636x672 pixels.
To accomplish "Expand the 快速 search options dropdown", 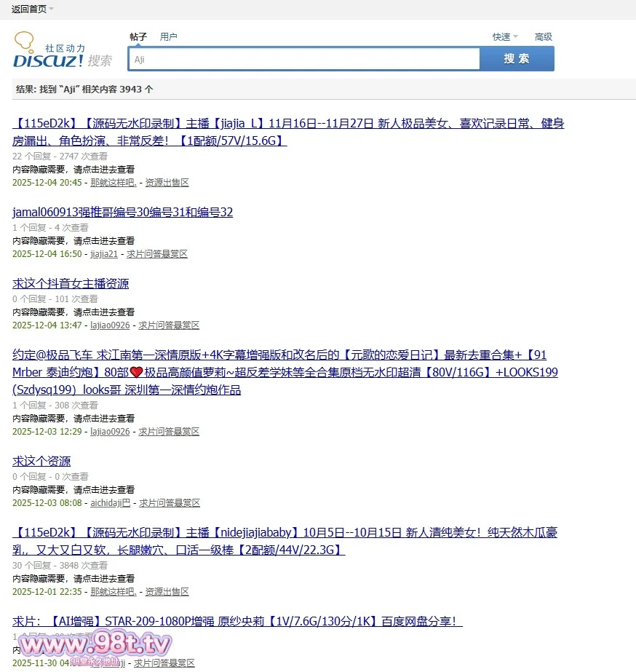I will [x=504, y=36].
